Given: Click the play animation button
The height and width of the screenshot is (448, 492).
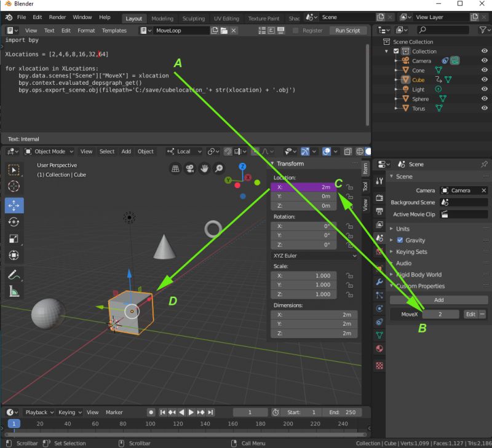Looking at the screenshot, I should coord(191,412).
